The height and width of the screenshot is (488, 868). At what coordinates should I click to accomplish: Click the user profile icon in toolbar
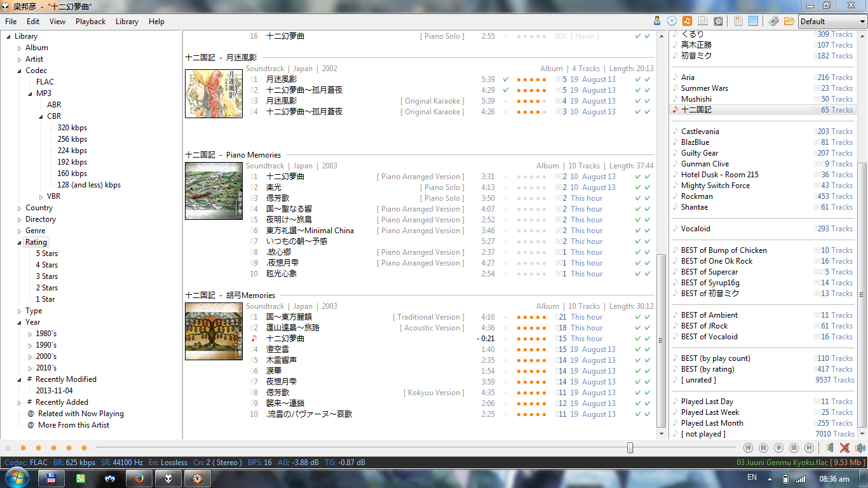coord(657,21)
